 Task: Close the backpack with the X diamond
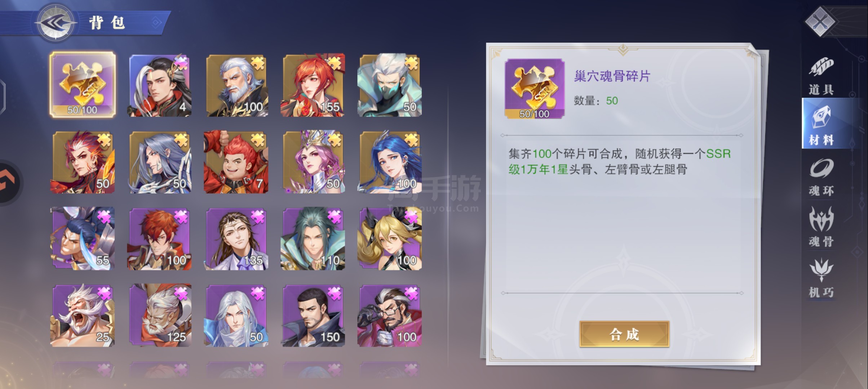coord(820,22)
